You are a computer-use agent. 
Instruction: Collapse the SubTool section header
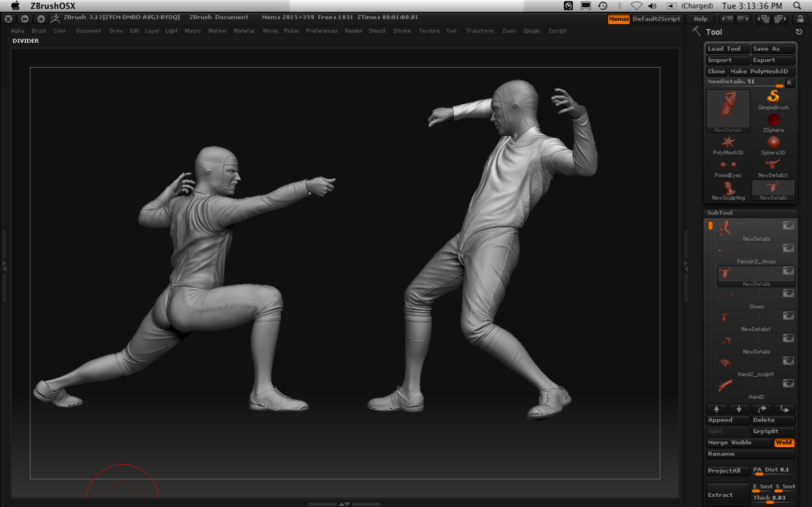click(750, 213)
